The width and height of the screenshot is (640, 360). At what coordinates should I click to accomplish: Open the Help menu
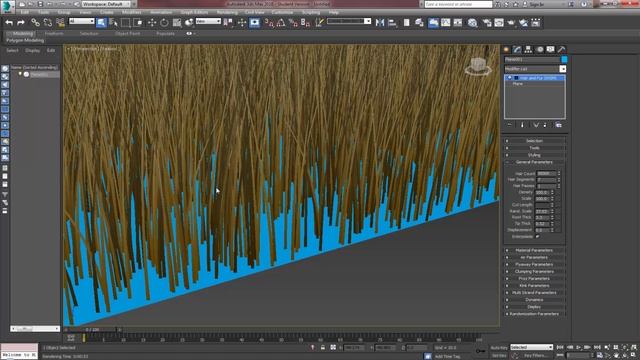click(x=334, y=12)
